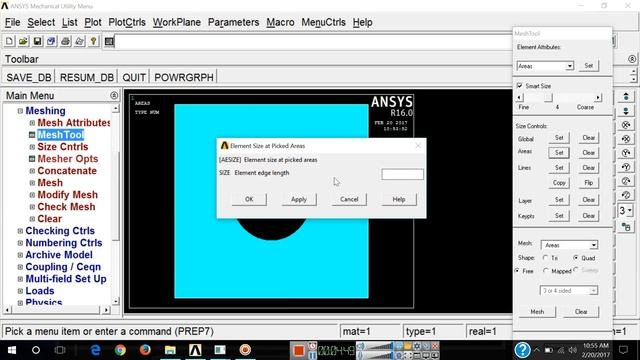Open the 3 or 4 sided dropdown
Image resolution: width=640 pixels, height=360 pixels.
(593, 291)
